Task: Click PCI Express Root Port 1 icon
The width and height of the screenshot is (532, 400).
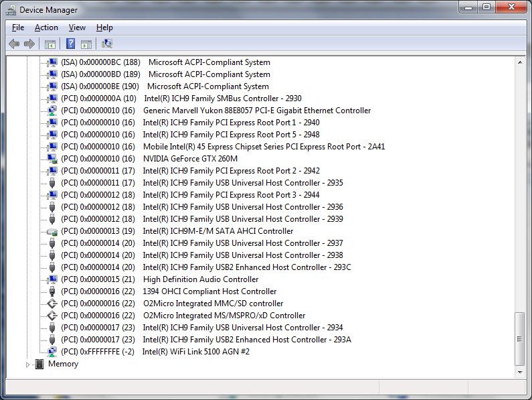Action: [52, 123]
